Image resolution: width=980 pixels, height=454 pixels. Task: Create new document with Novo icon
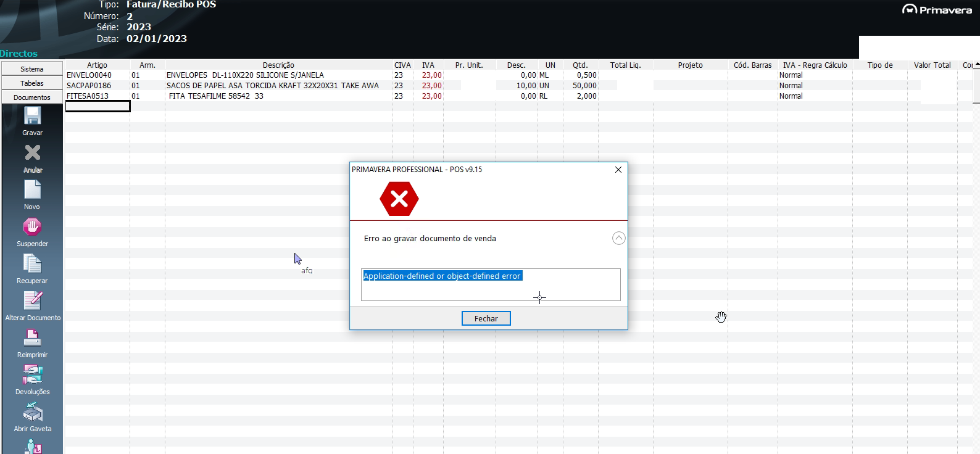pyautogui.click(x=32, y=190)
